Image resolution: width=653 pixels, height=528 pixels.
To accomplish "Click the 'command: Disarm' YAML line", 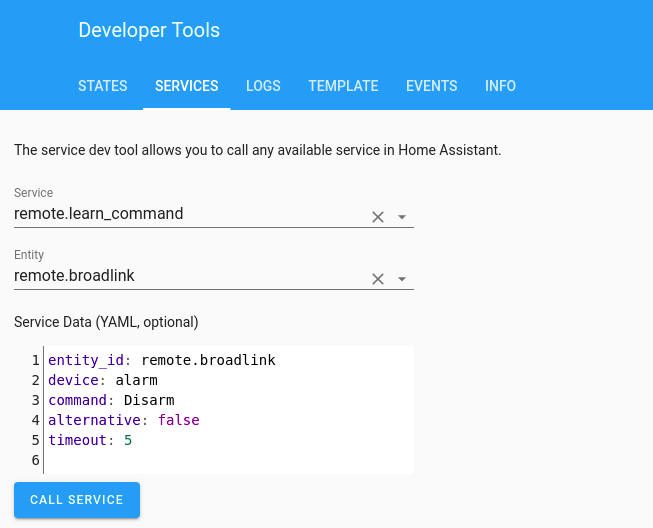I will click(111, 400).
